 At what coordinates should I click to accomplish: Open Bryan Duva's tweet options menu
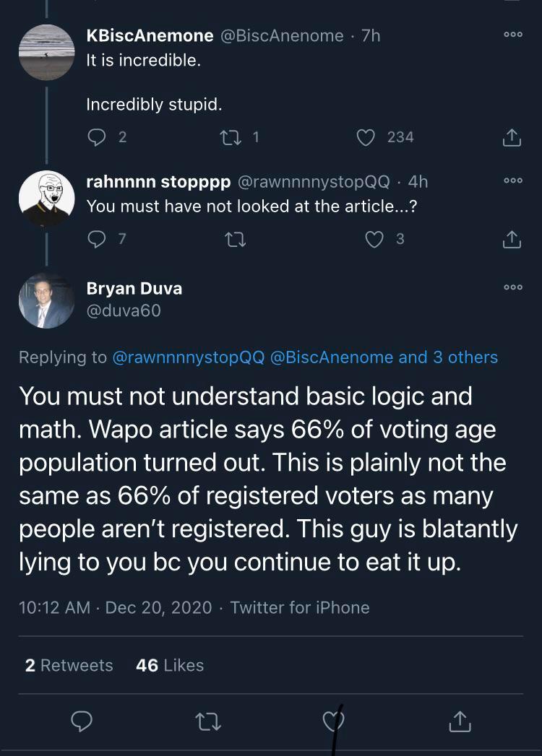click(512, 287)
